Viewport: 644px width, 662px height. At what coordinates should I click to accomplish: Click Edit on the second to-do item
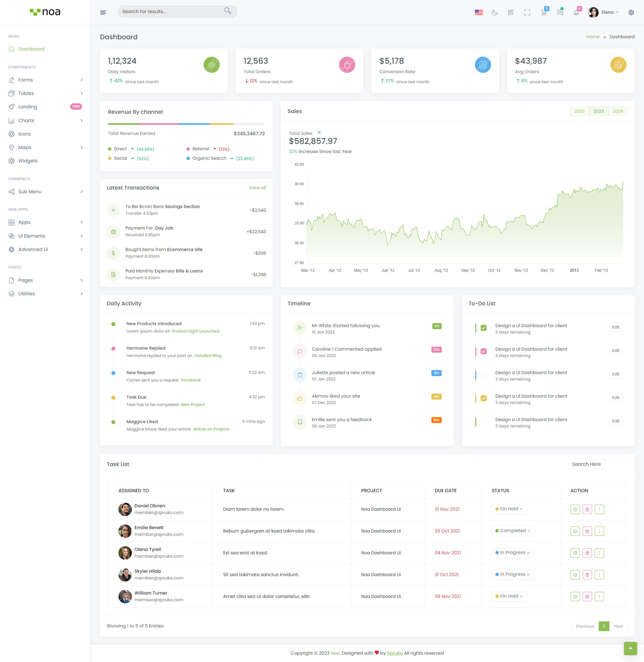point(615,350)
